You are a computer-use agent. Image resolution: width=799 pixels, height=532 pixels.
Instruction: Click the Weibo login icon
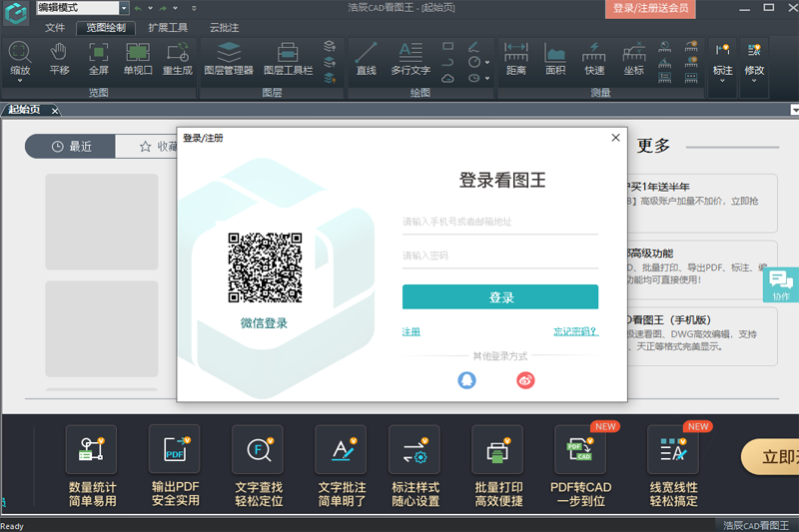pyautogui.click(x=525, y=379)
